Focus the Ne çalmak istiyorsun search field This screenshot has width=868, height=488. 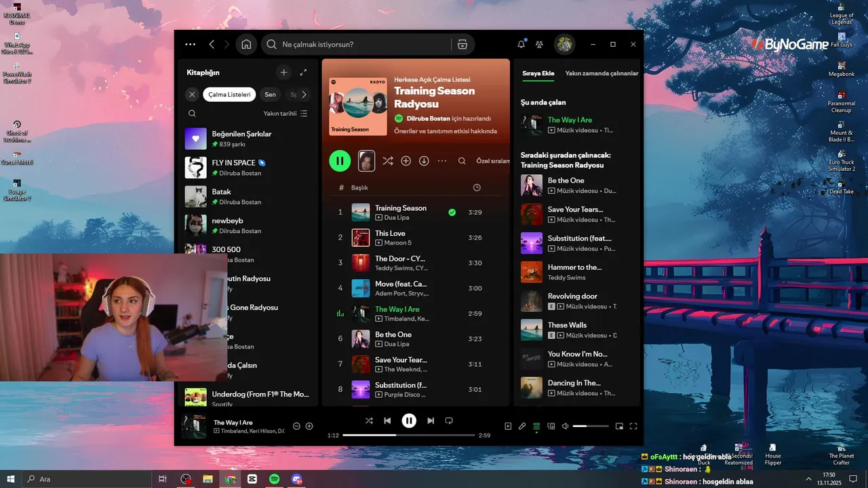tap(357, 44)
